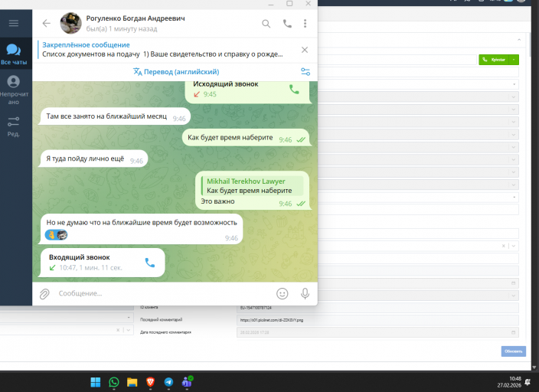Record voice message with microphone icon
Screen dimensions: 539x392
pos(305,294)
